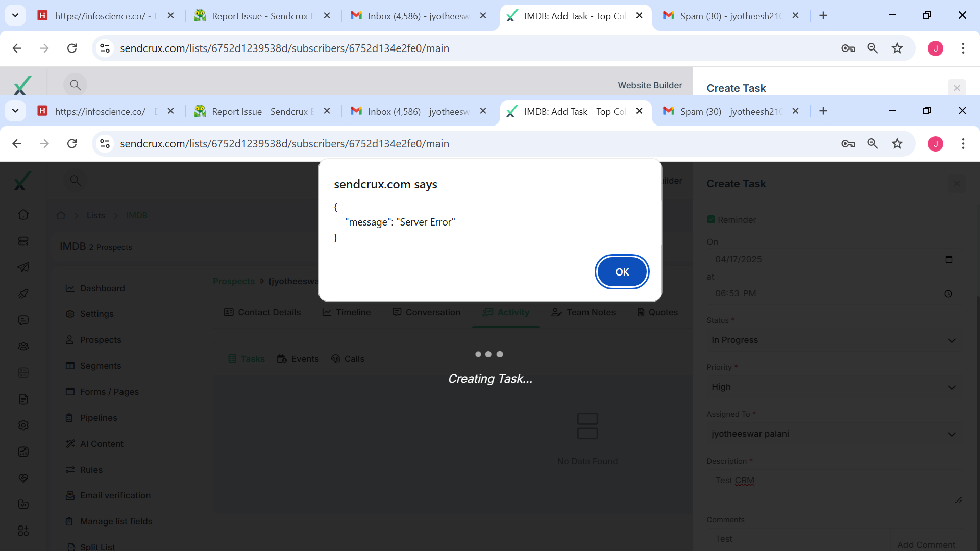
Task: Click the Comments input field
Action: (x=799, y=539)
